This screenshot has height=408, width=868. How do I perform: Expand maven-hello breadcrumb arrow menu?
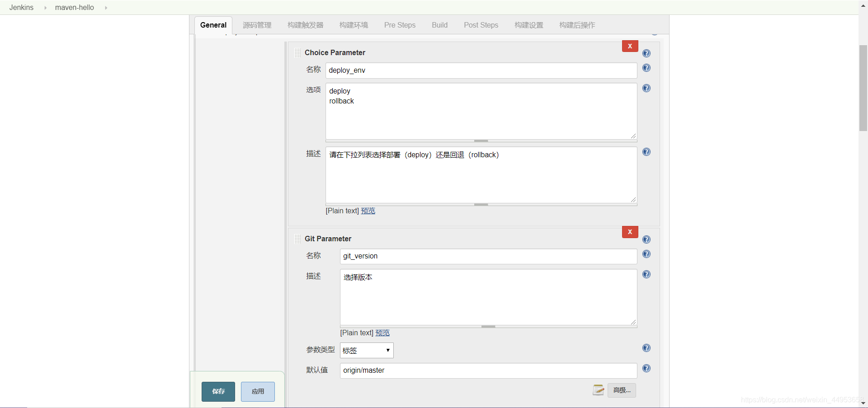coord(106,8)
